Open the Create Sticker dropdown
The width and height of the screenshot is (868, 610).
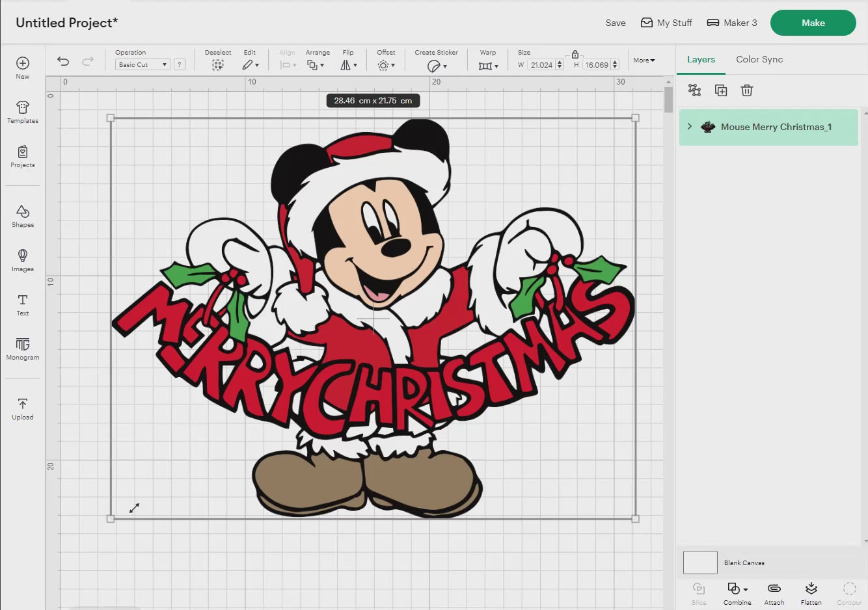click(437, 66)
